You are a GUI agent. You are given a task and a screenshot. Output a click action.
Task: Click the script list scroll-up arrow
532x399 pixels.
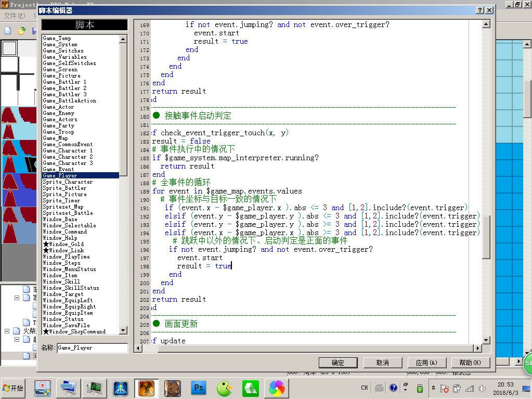click(123, 39)
